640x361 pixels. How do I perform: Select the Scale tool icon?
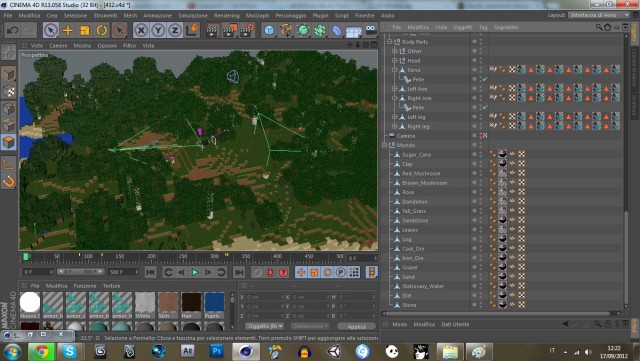(x=84, y=30)
